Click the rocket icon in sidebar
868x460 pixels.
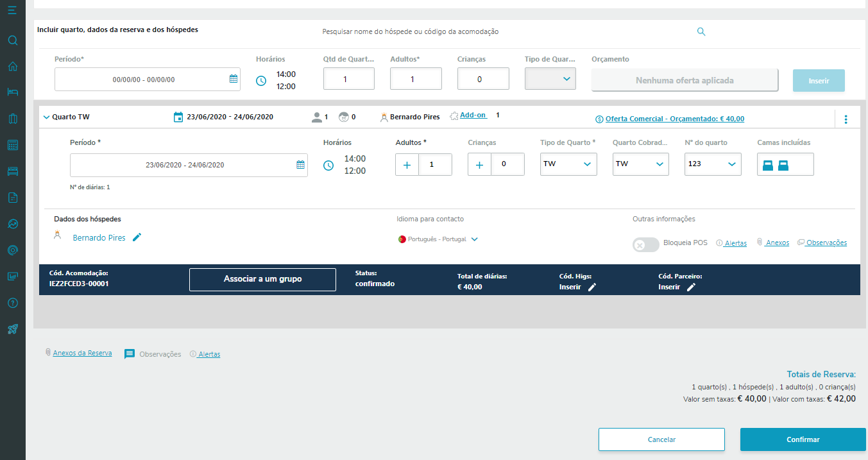click(x=12, y=329)
